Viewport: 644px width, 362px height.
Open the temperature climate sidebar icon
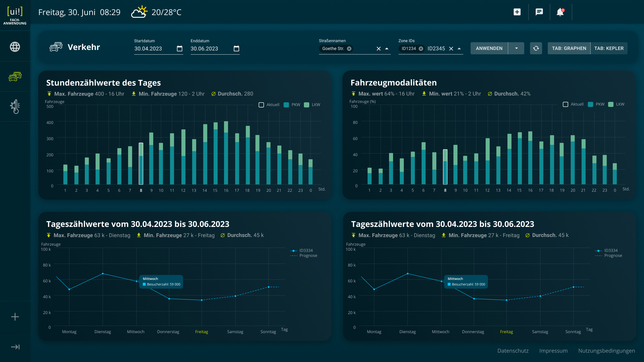15,107
